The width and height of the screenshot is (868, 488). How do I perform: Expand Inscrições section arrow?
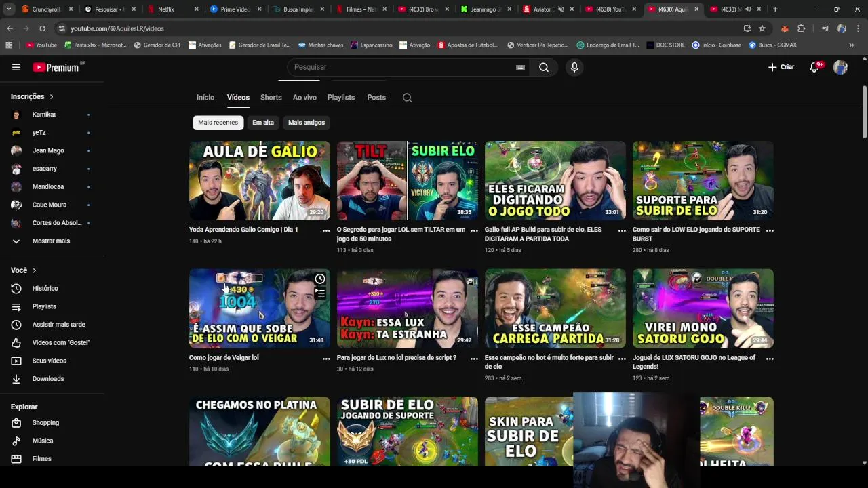tap(51, 97)
